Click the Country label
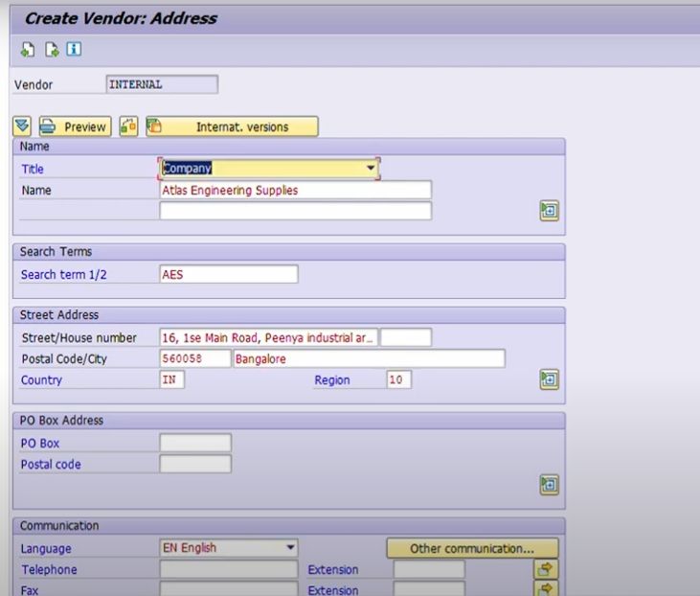 tap(41, 380)
